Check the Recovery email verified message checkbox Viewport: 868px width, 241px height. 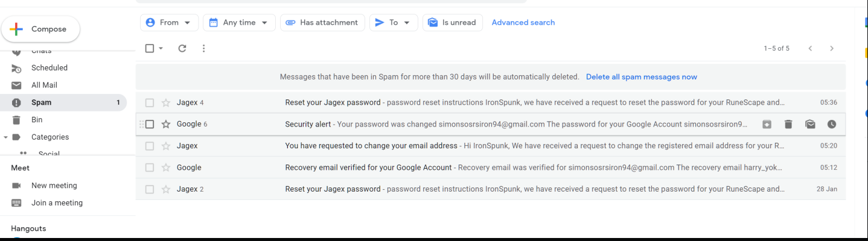coord(150,167)
